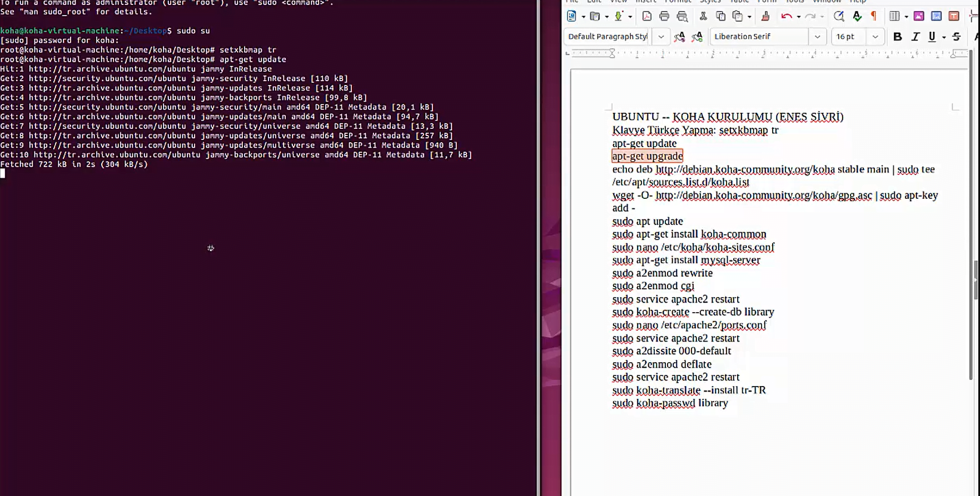Click the Copy icon in toolbar
This screenshot has height=496, width=980.
720,17
